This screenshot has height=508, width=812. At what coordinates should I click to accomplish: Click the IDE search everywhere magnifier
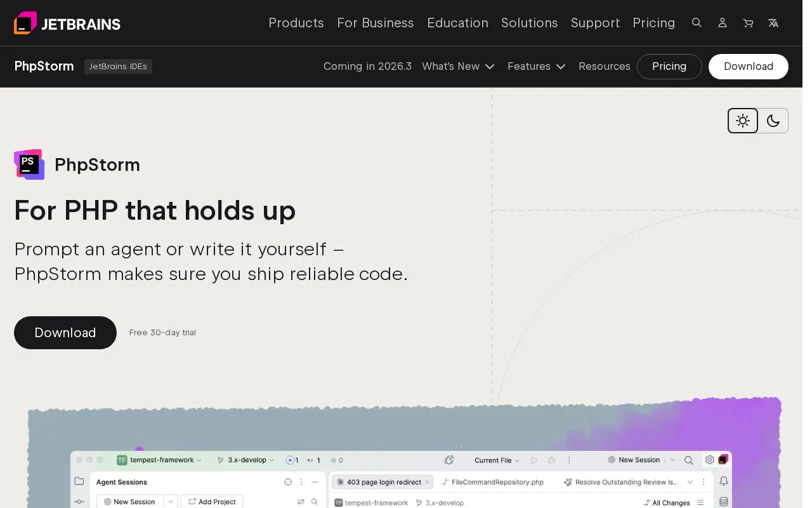point(689,460)
